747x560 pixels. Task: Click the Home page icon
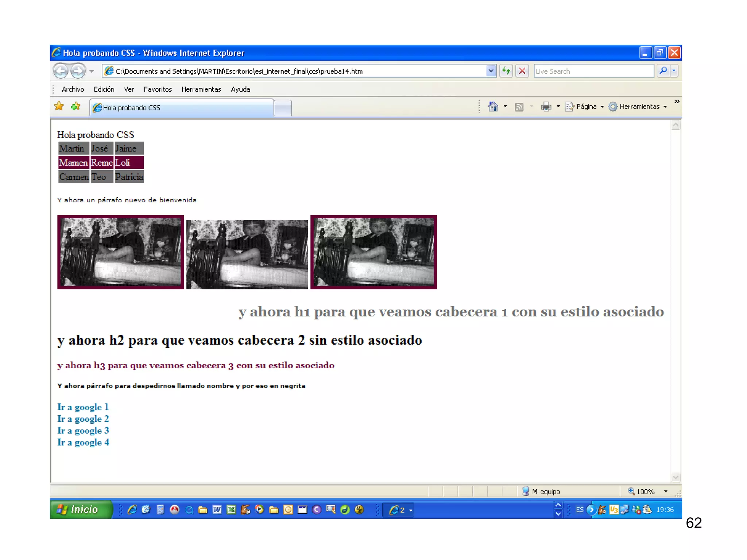[x=493, y=106]
